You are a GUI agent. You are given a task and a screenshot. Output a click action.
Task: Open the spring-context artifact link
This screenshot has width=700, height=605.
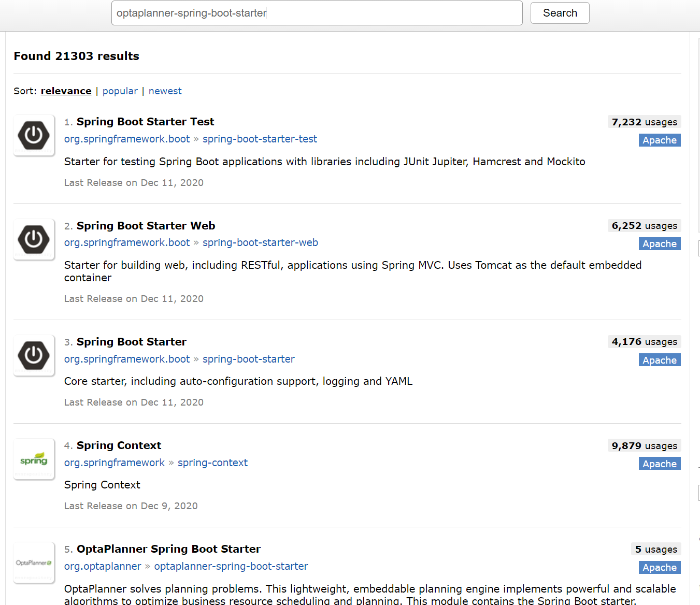pyautogui.click(x=212, y=463)
